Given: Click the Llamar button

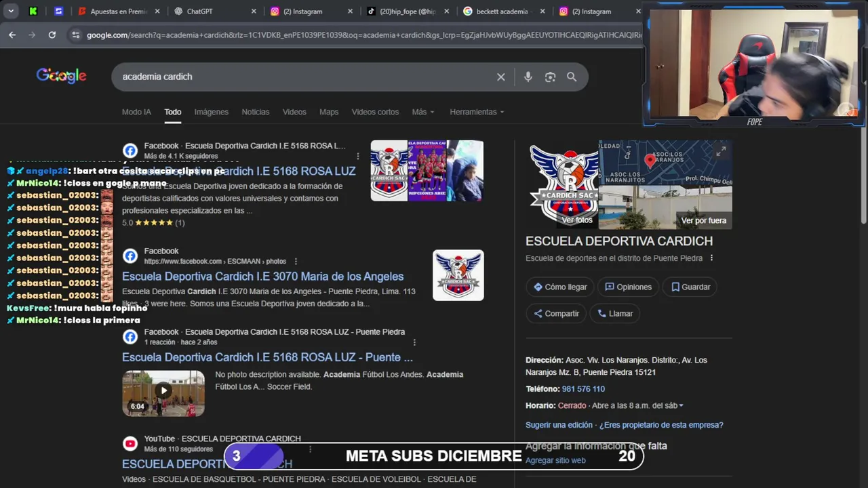Looking at the screenshot, I should [615, 313].
